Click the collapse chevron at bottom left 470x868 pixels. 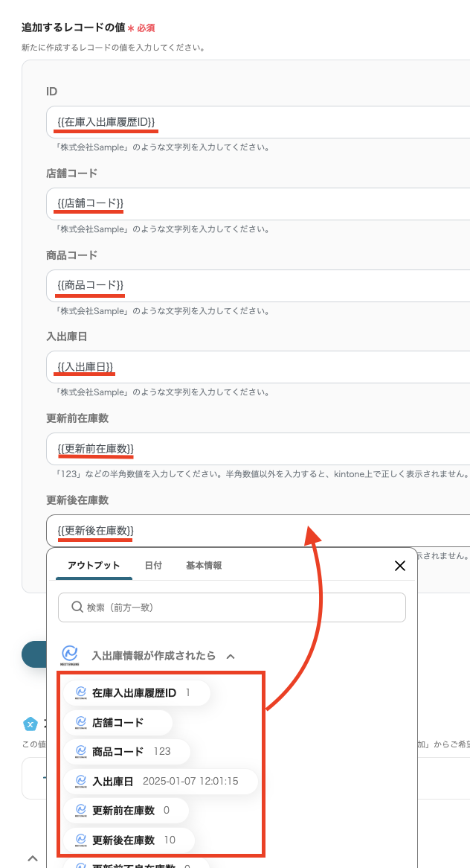coord(33,858)
